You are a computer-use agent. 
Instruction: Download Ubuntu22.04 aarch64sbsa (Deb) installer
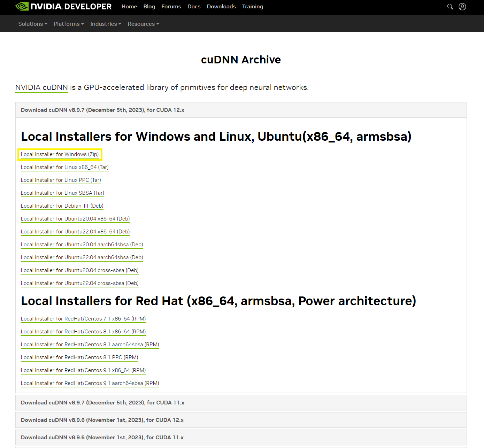point(82,257)
